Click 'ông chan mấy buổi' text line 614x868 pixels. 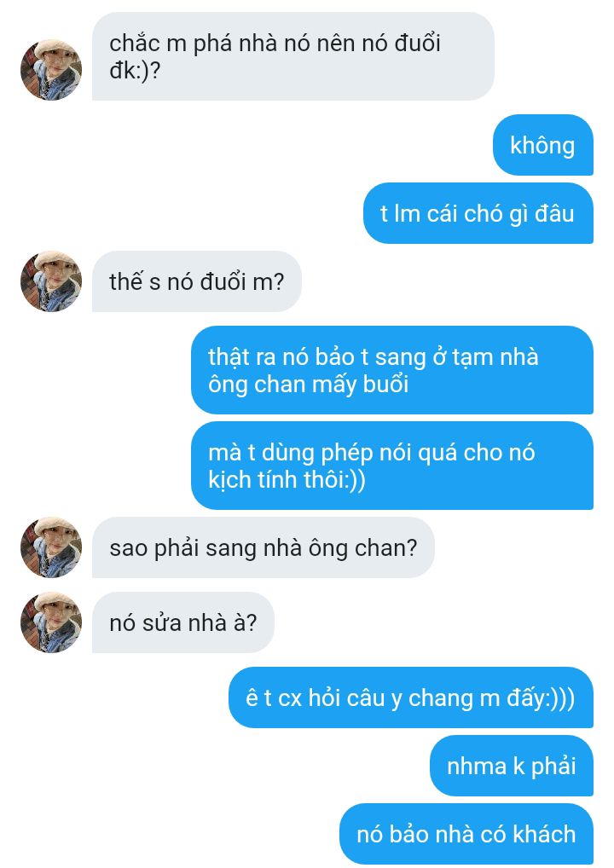coord(309,385)
